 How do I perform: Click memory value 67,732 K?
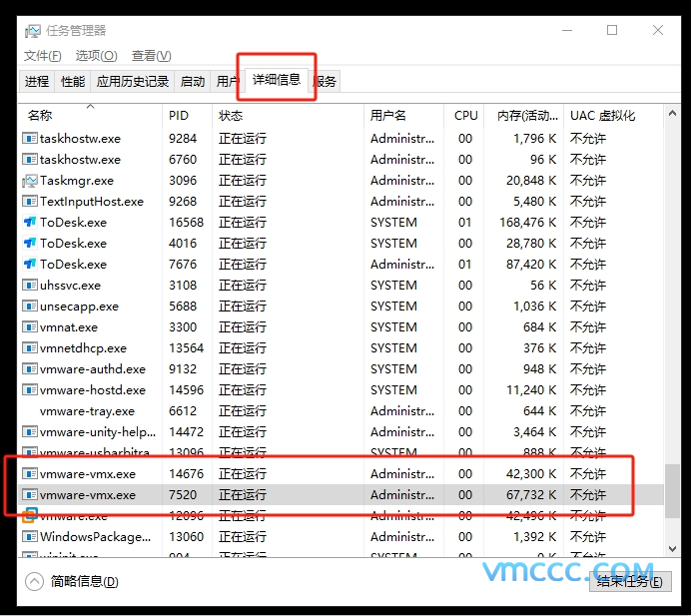(x=531, y=495)
